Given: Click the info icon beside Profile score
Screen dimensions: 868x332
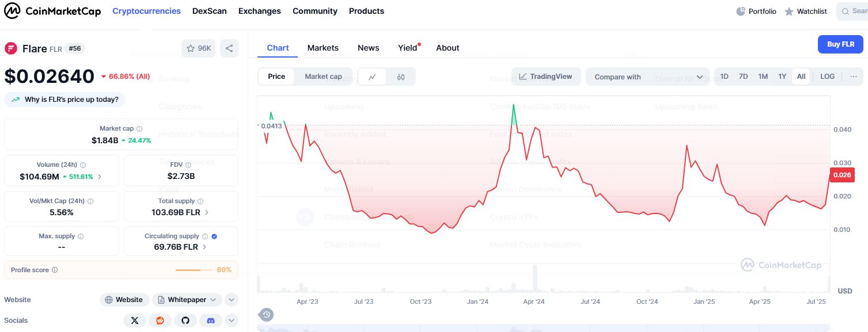Looking at the screenshot, I should click(x=55, y=270).
